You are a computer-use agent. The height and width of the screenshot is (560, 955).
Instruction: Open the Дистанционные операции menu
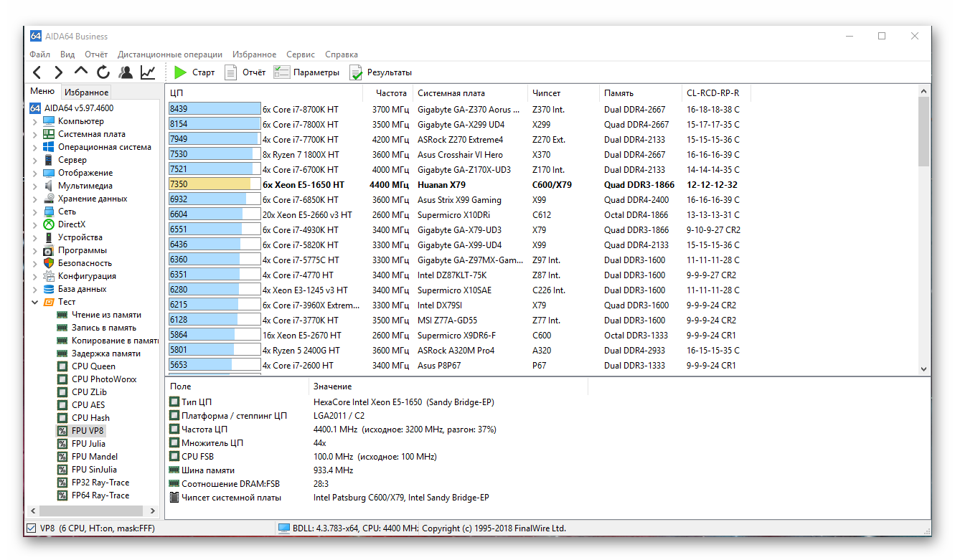pyautogui.click(x=170, y=54)
